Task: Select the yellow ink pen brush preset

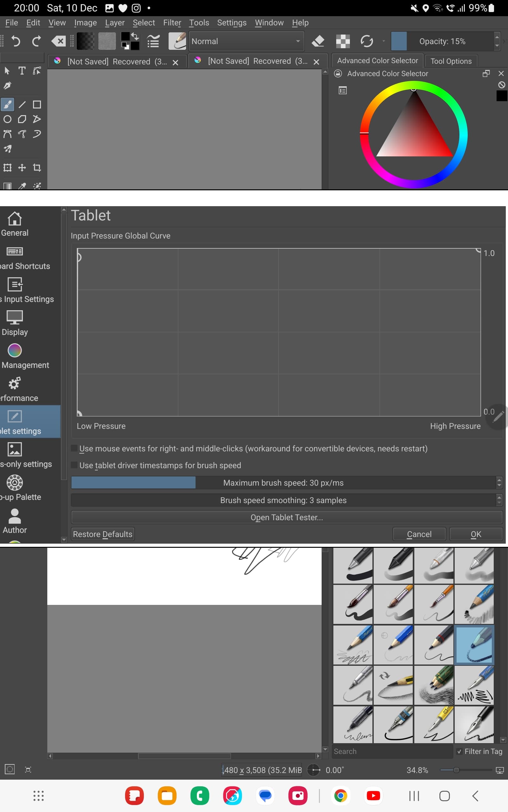Action: point(434,724)
